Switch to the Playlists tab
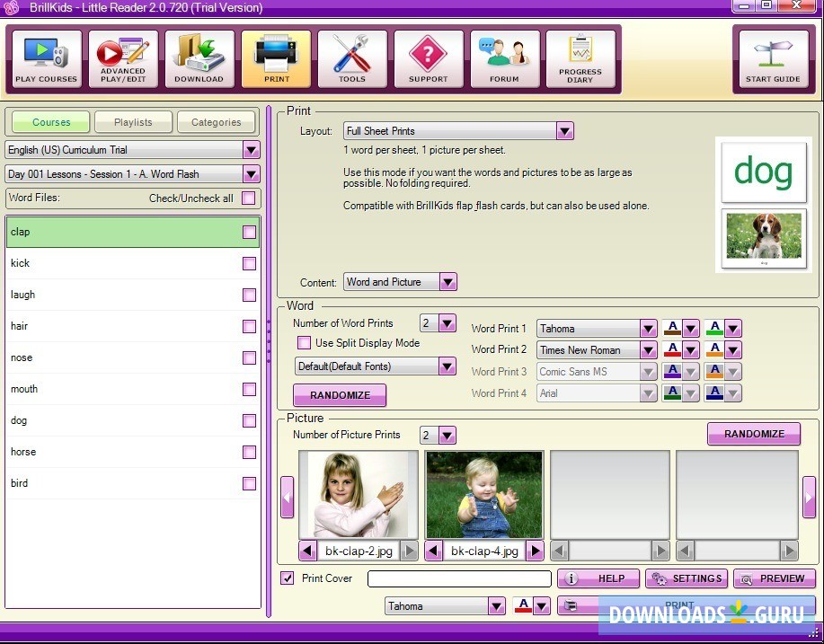The height and width of the screenshot is (644, 824). pos(134,122)
